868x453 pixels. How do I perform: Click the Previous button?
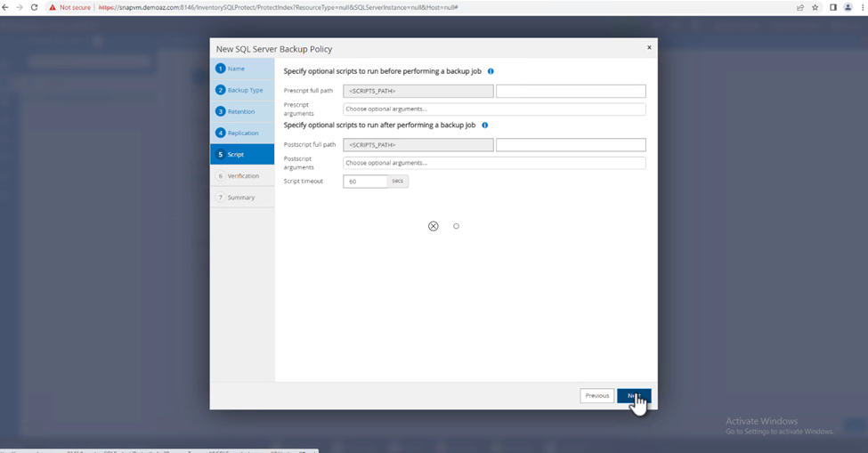tap(597, 395)
